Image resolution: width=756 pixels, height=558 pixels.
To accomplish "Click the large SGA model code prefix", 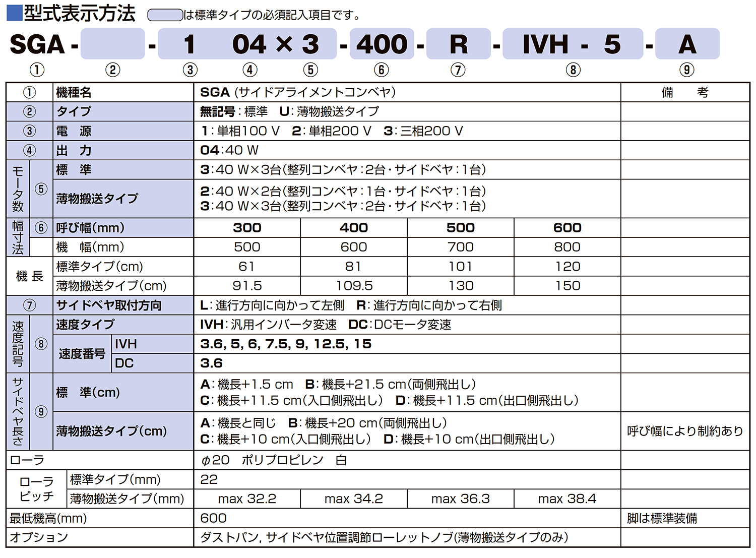I will [x=37, y=44].
